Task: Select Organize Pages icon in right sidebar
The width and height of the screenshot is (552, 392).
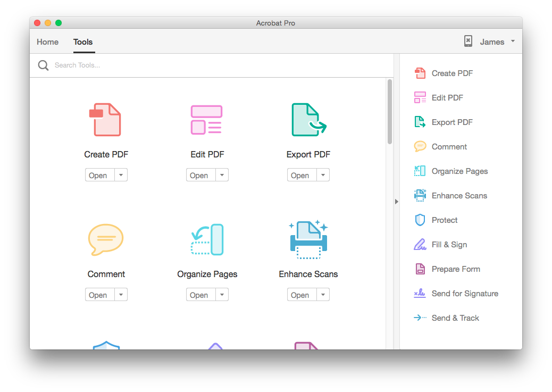Action: pyautogui.click(x=420, y=171)
